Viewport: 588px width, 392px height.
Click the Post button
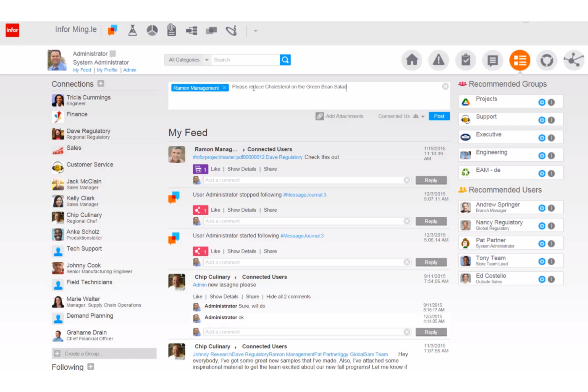[x=439, y=116]
